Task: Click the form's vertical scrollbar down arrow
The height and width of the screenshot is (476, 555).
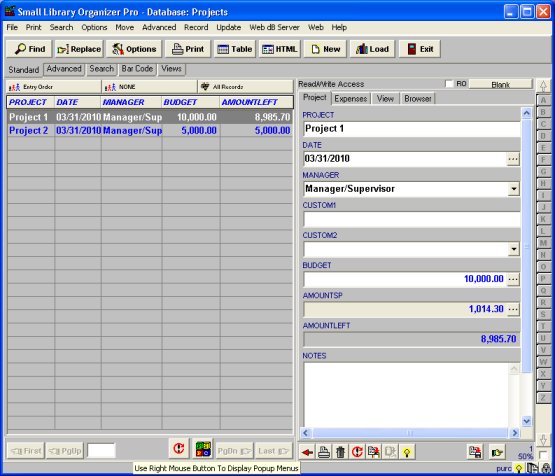Action: tap(526, 421)
